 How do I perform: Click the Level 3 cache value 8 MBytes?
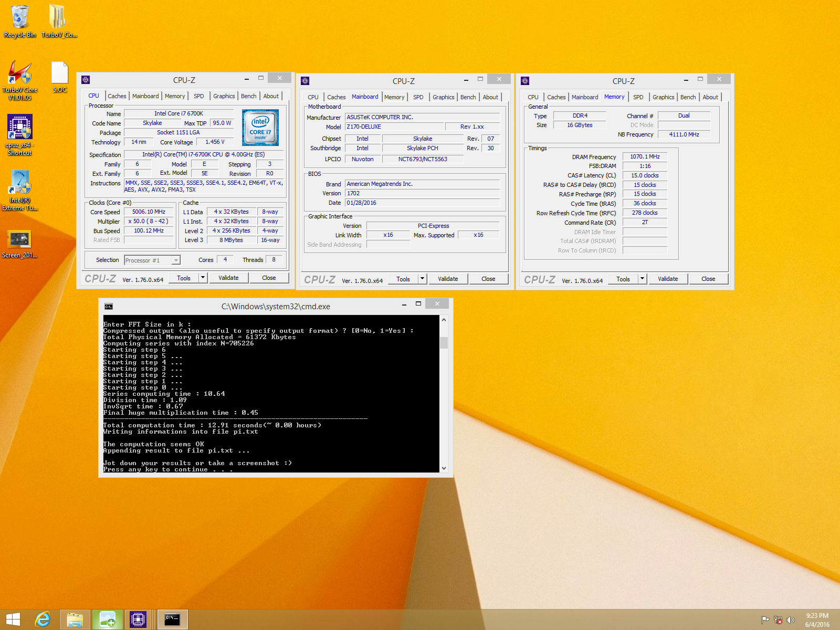(x=231, y=240)
